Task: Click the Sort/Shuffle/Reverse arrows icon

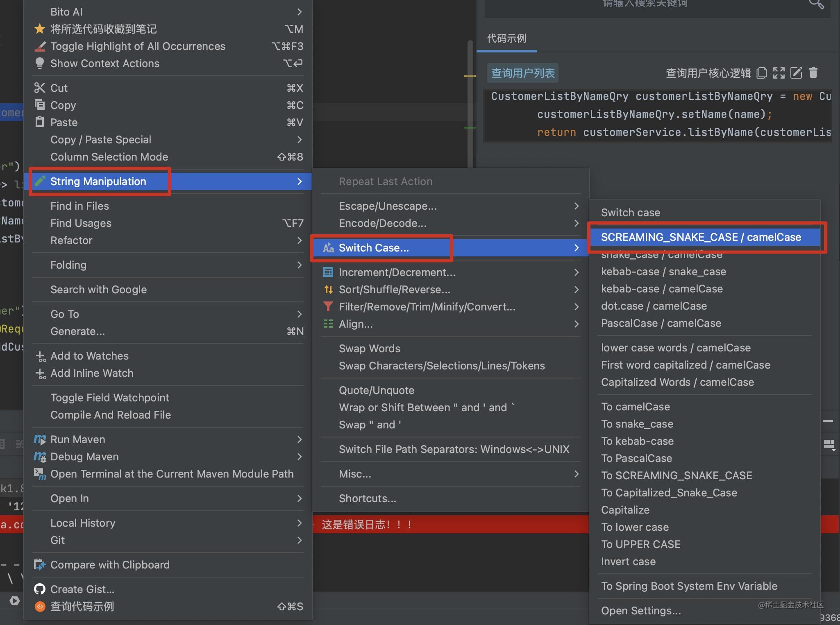Action: click(328, 290)
